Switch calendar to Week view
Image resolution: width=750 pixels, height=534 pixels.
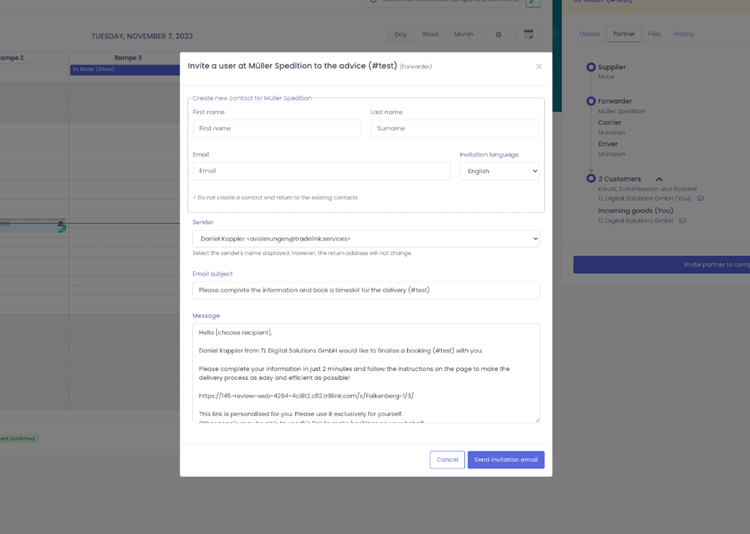pyautogui.click(x=430, y=34)
